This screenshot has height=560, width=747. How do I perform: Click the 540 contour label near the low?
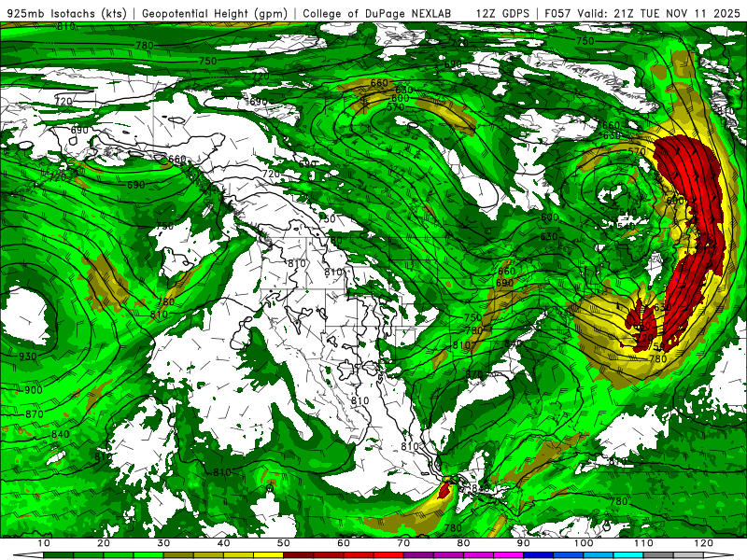[x=626, y=225]
